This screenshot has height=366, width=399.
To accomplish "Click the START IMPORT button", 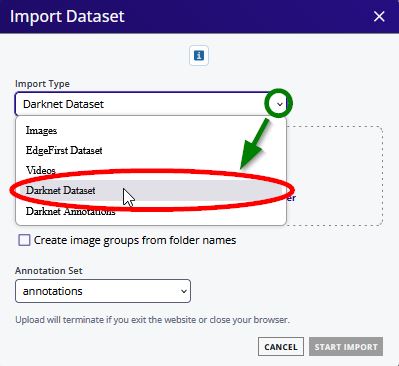I will click(346, 347).
